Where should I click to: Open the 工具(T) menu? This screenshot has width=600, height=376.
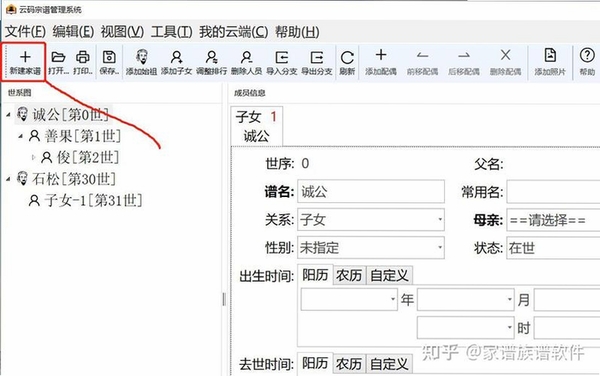pos(171,31)
